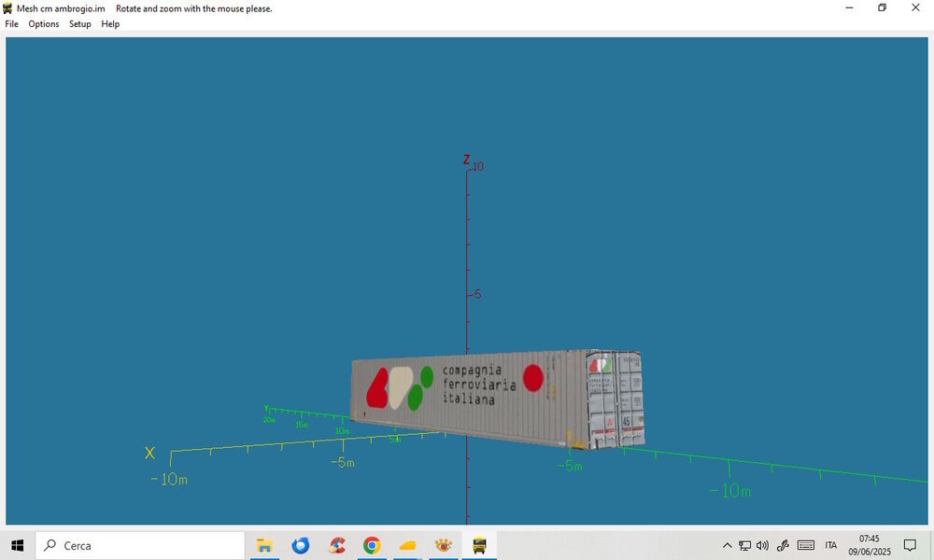
Task: Click the pen workspace tray icon
Action: point(783,545)
